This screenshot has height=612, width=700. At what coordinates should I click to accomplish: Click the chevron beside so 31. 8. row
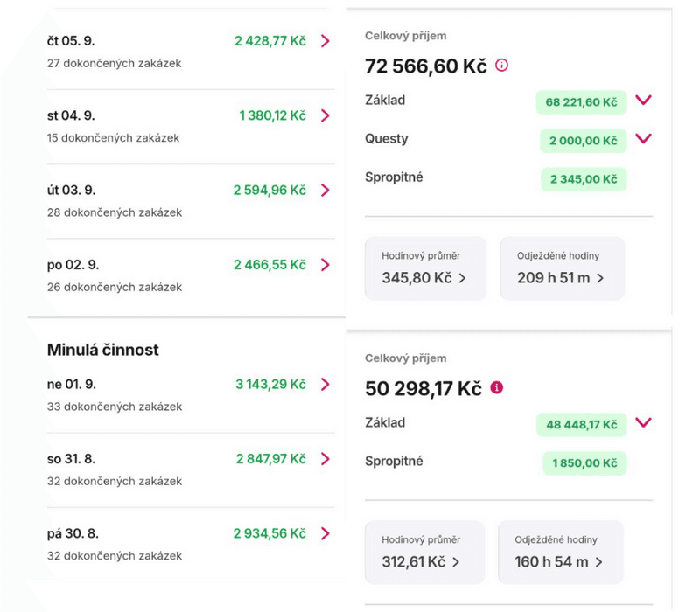pyautogui.click(x=323, y=458)
